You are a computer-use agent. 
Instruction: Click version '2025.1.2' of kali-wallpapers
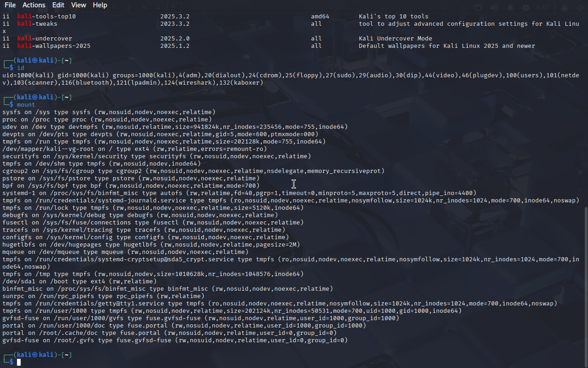[x=175, y=46]
